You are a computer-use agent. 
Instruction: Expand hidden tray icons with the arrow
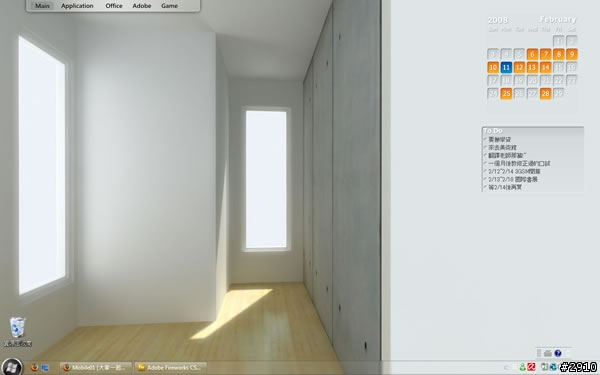pos(507,367)
